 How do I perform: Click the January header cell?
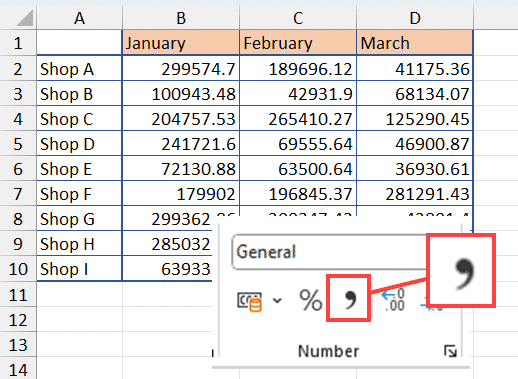pyautogui.click(x=181, y=43)
